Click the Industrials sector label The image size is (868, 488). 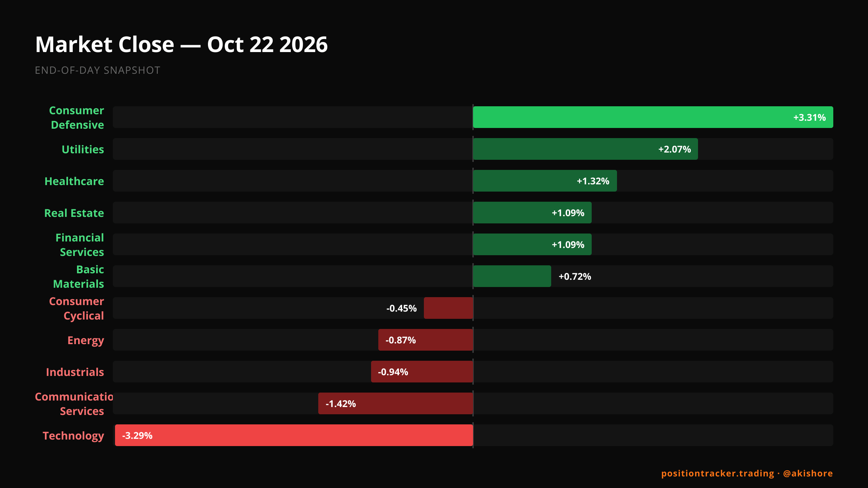[75, 372]
